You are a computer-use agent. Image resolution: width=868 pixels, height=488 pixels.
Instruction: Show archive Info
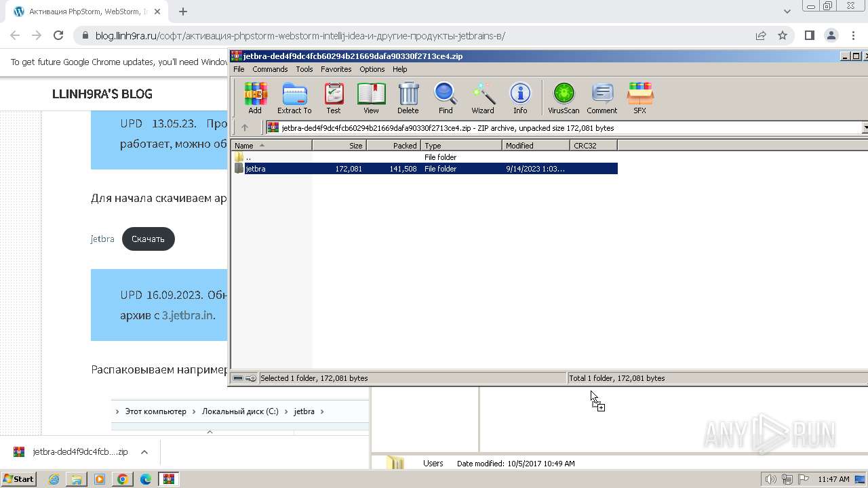[x=520, y=98]
